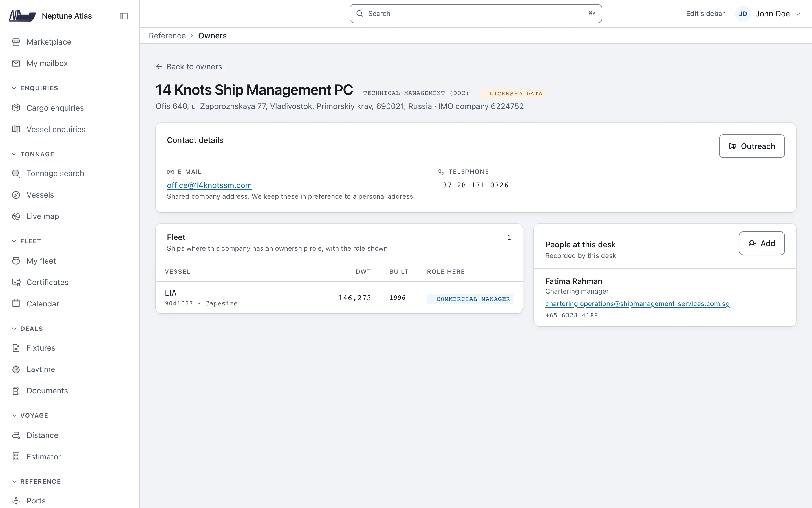Click the LICENSED DATA badge

coord(512,93)
